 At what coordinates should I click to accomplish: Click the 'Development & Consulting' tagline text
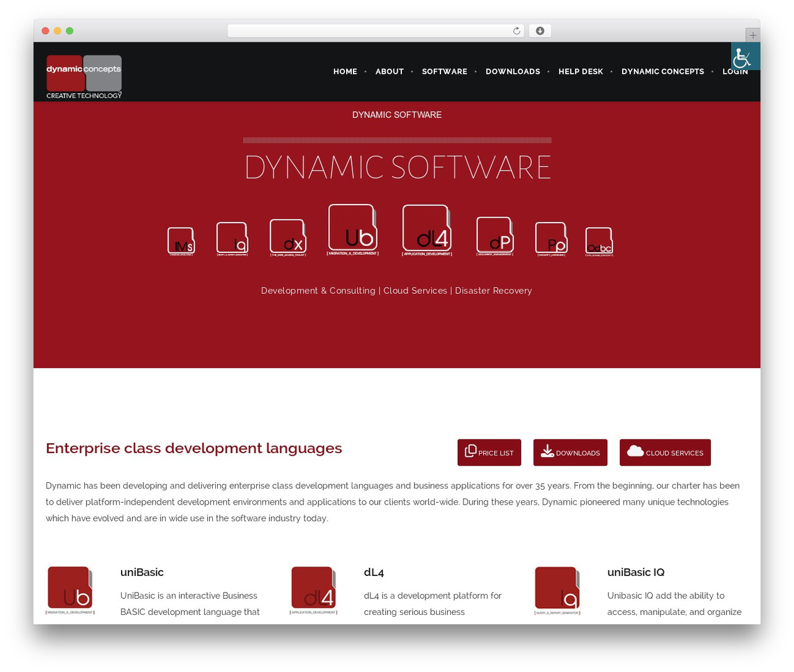[318, 291]
